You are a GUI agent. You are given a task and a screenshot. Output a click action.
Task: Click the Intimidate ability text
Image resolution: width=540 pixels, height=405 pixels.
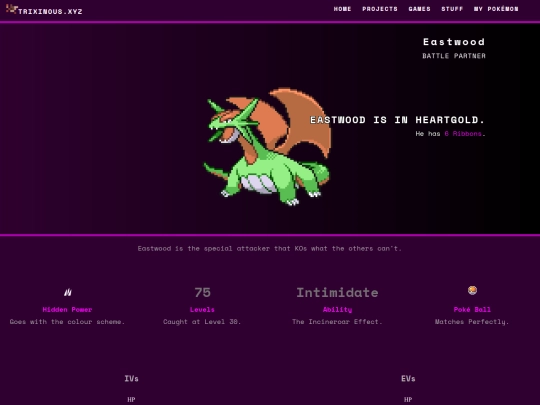tap(337, 293)
